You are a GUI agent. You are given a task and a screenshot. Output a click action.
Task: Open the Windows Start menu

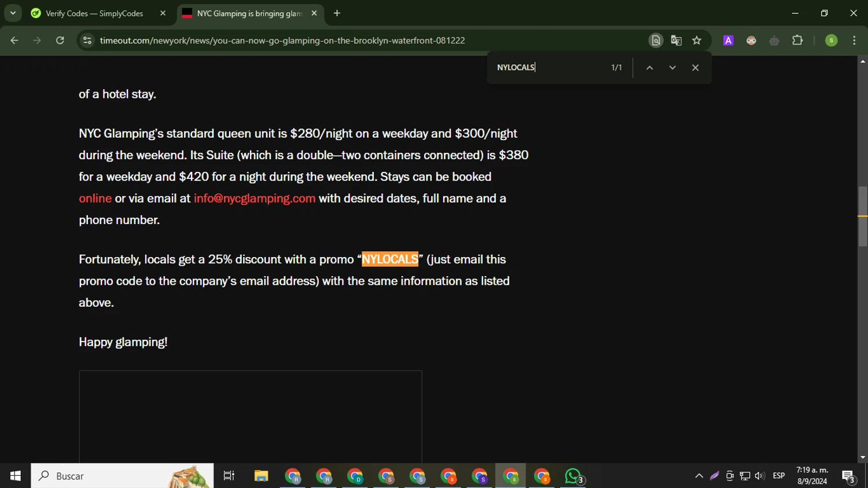click(x=15, y=476)
